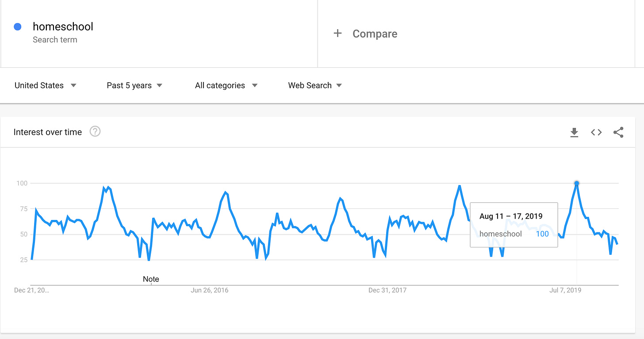
Task: Click the Interest over time heading
Action: tap(48, 132)
